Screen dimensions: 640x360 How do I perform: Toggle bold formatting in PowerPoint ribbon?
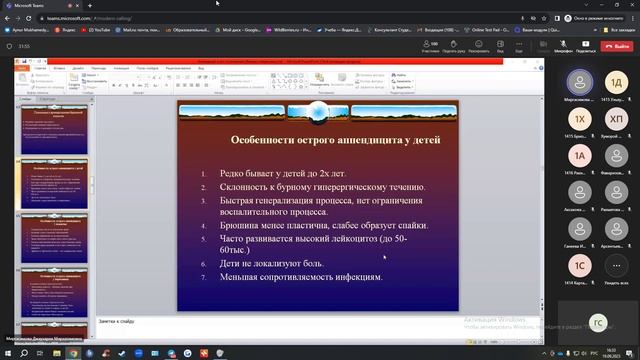114,85
